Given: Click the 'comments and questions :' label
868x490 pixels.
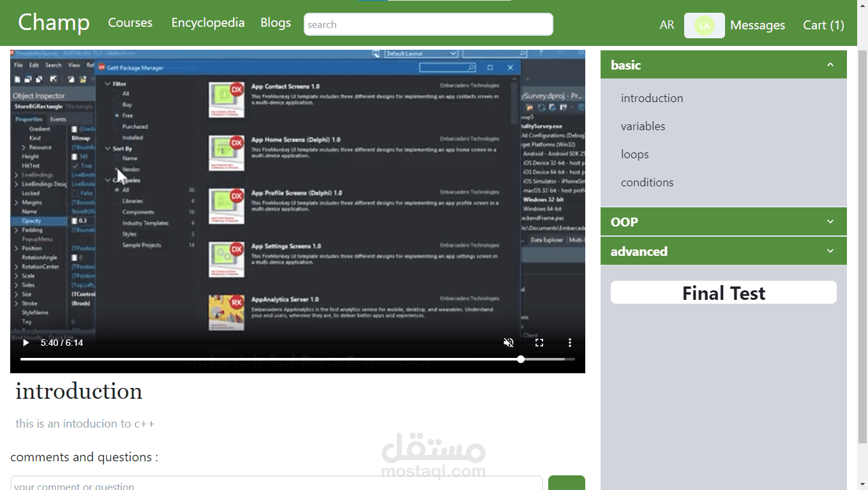Looking at the screenshot, I should point(84,457).
